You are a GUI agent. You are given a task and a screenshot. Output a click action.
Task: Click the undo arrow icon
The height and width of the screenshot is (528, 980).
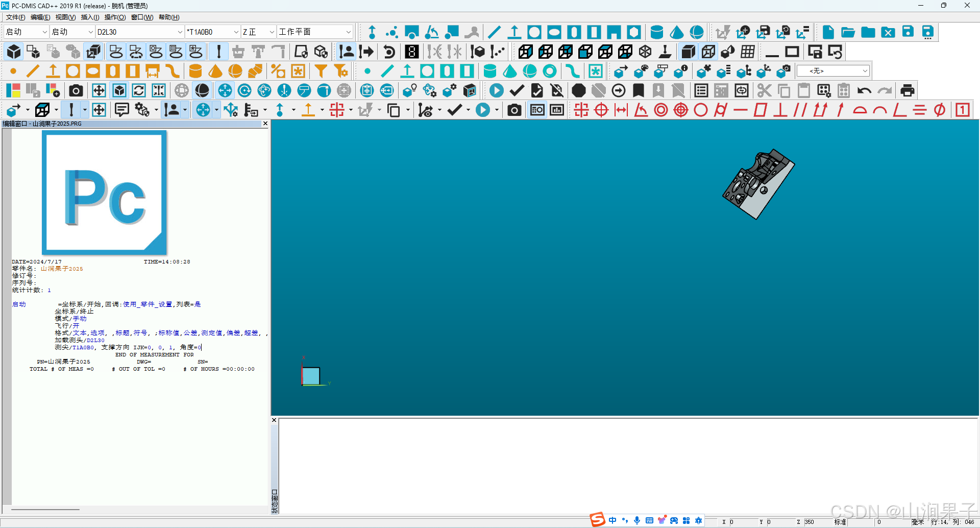click(864, 90)
